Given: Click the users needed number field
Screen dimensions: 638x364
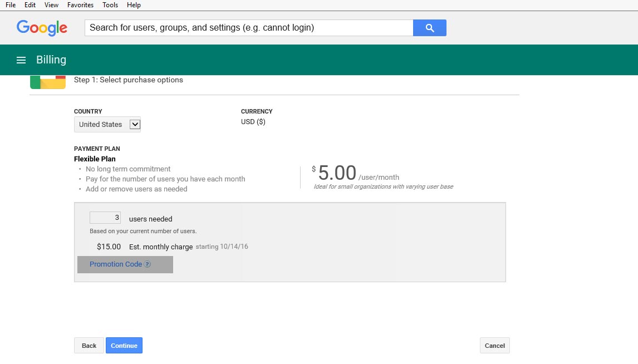Looking at the screenshot, I should coord(105,218).
